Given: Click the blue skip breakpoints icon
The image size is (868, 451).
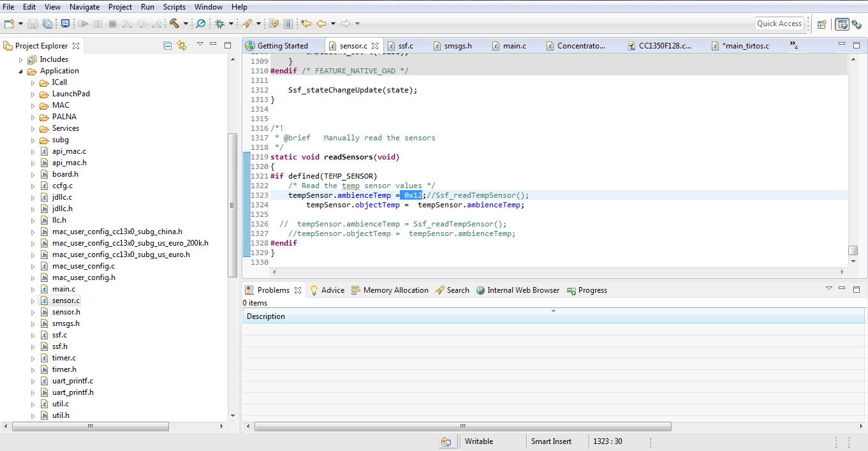Looking at the screenshot, I should coord(200,24).
